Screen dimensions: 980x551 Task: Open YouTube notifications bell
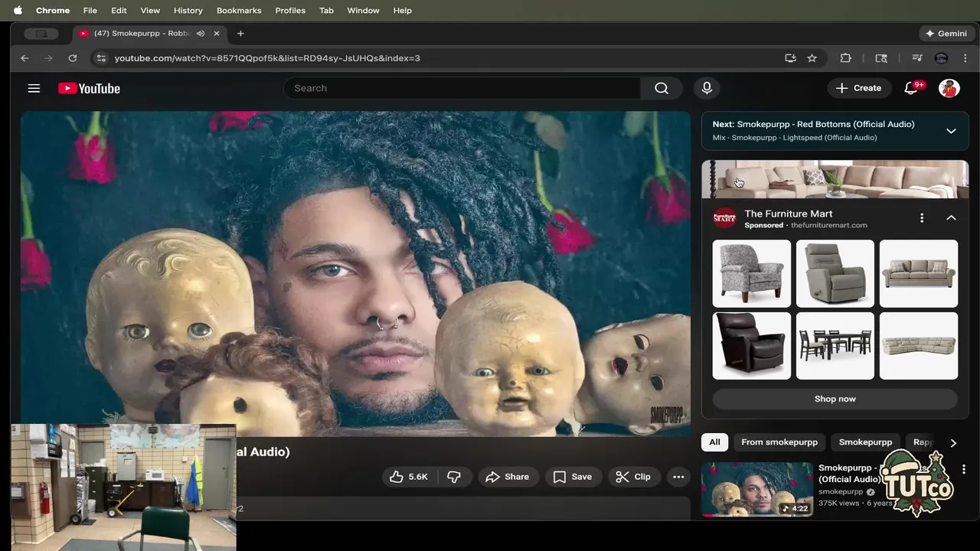coord(911,88)
